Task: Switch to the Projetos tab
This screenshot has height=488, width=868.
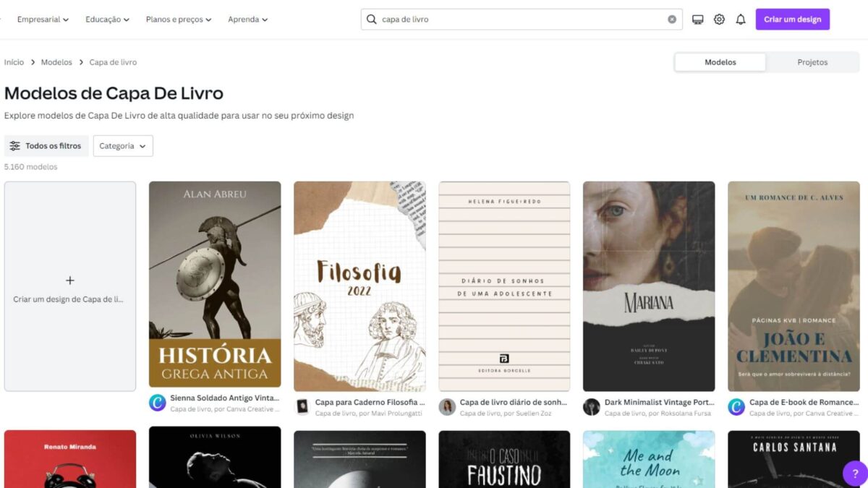Action: 812,62
